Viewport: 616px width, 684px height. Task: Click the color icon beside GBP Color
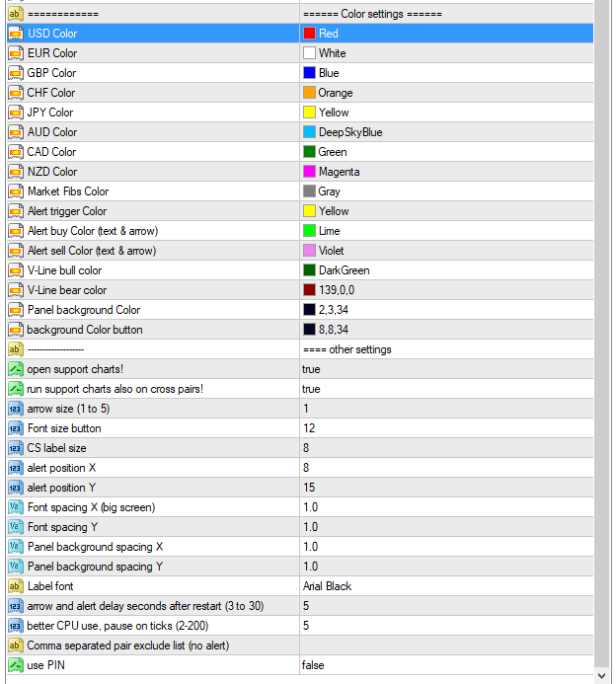click(16, 73)
